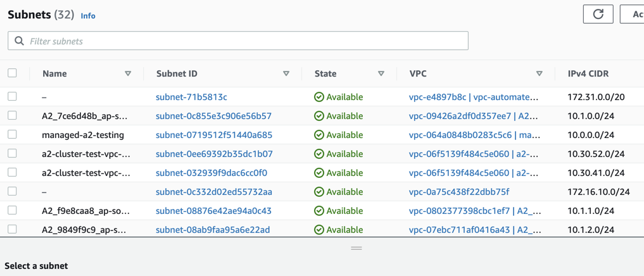Viewport: 644px width, 276px height.
Task: Click the VPC column sort triangle
Action: point(540,74)
